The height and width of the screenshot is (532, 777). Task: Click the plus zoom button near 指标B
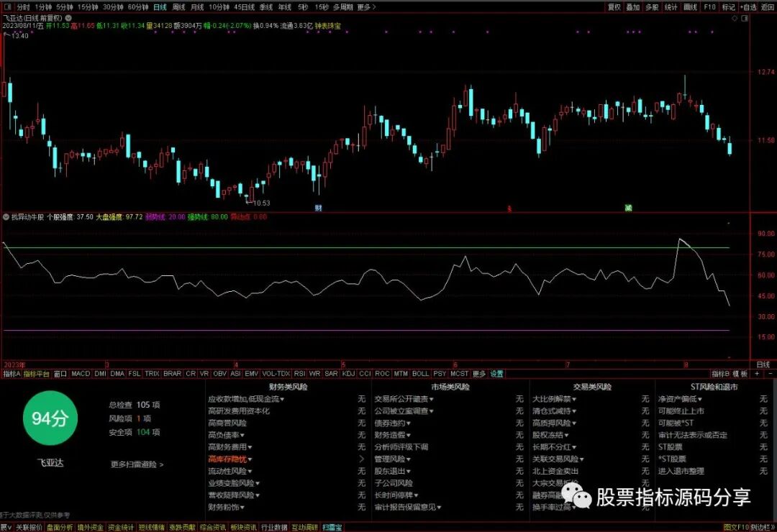[757, 374]
